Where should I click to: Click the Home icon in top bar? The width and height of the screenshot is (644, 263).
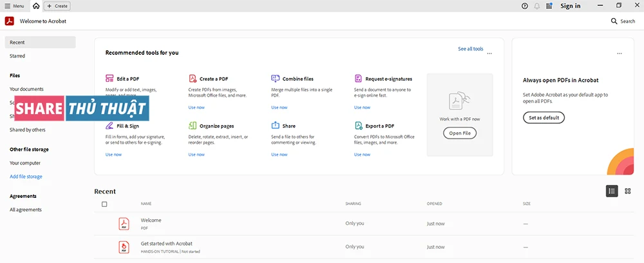coord(36,6)
